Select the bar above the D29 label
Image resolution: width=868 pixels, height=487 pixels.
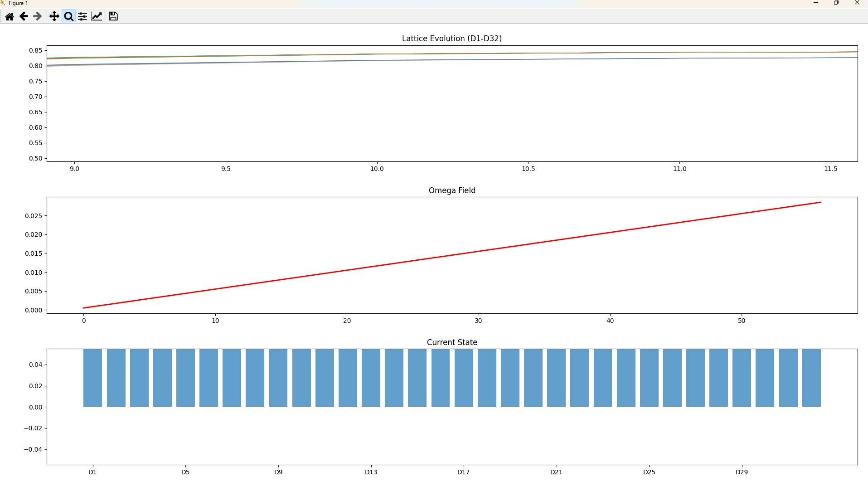point(742,378)
